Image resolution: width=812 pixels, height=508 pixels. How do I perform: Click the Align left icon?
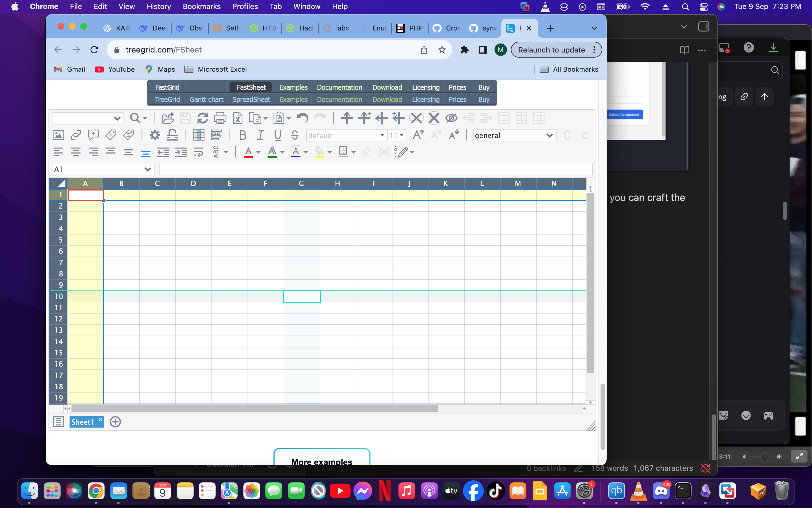(58, 152)
